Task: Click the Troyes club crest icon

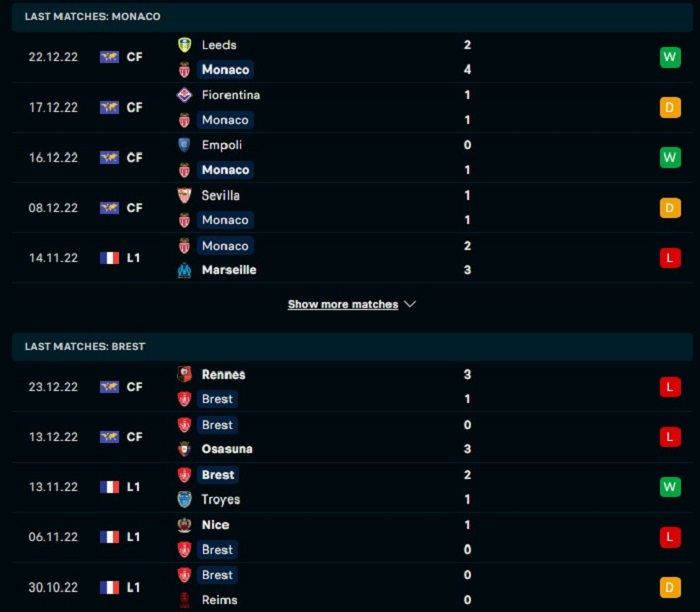Action: [184, 499]
